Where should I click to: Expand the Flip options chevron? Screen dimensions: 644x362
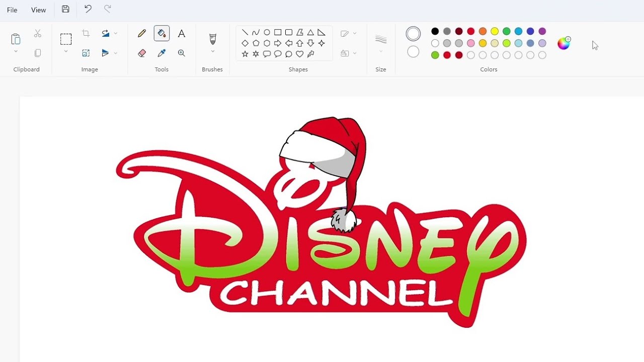(116, 53)
